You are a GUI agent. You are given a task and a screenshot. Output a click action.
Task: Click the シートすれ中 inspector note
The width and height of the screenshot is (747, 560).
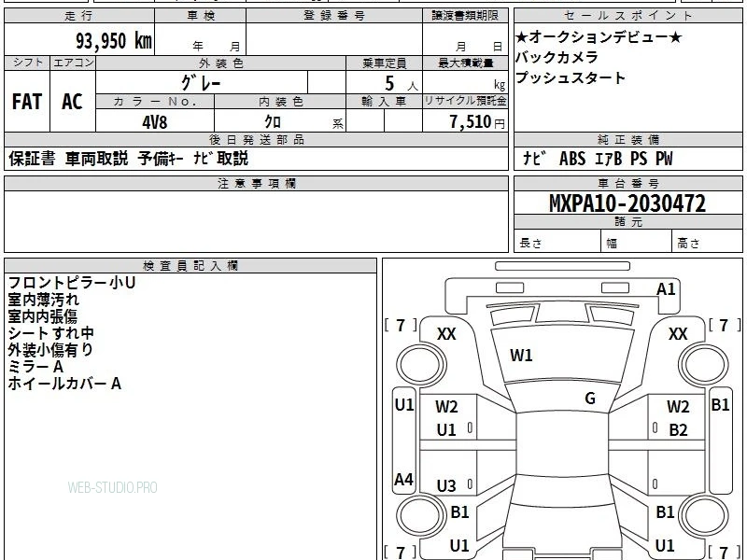[x=50, y=333]
